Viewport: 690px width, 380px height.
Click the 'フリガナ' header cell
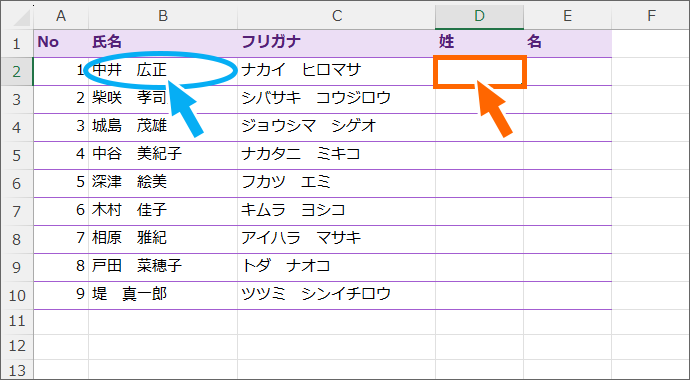(x=337, y=44)
